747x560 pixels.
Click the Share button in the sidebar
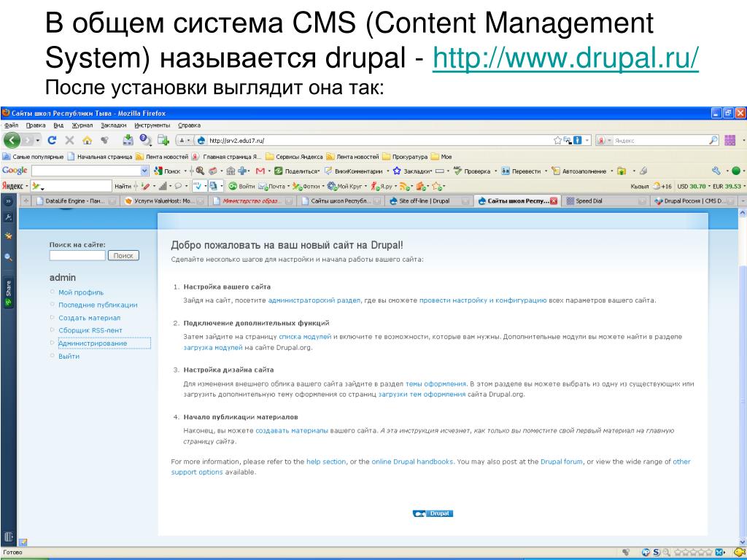[x=8, y=293]
